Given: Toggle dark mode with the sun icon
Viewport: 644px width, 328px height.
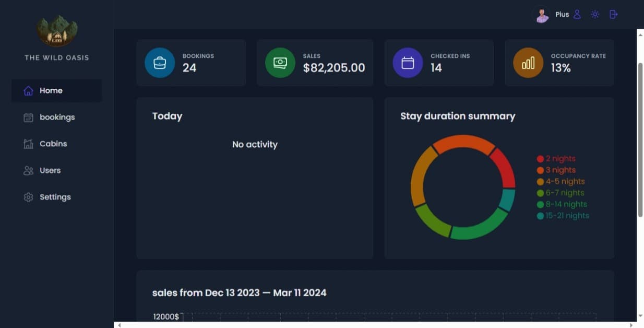Looking at the screenshot, I should (x=595, y=15).
